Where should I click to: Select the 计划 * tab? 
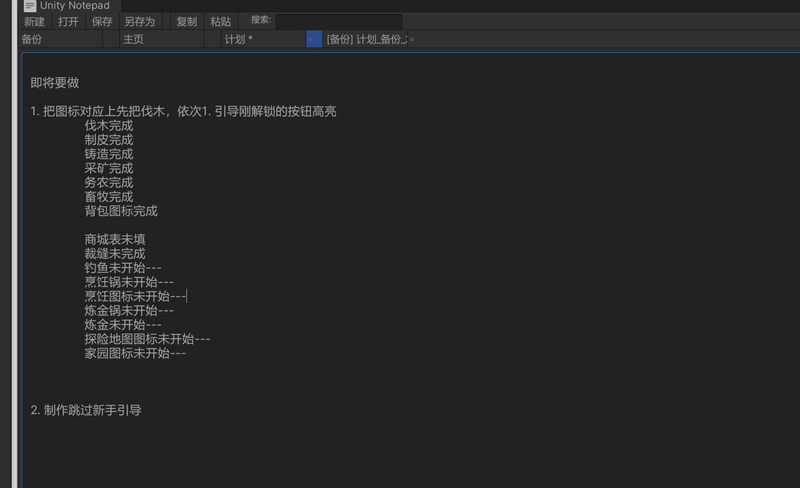point(239,39)
